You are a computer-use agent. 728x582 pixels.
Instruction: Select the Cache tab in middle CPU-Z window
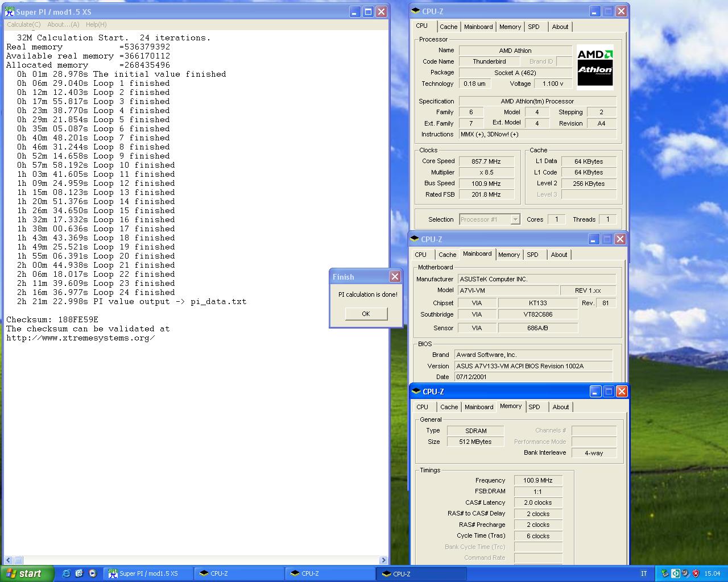447,255
